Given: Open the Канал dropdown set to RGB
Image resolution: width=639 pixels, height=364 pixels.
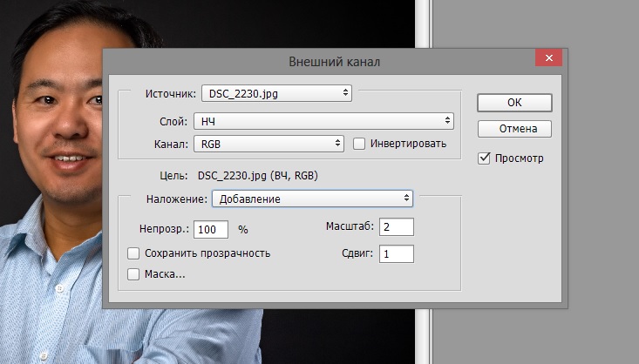Looking at the screenshot, I should point(269,144).
